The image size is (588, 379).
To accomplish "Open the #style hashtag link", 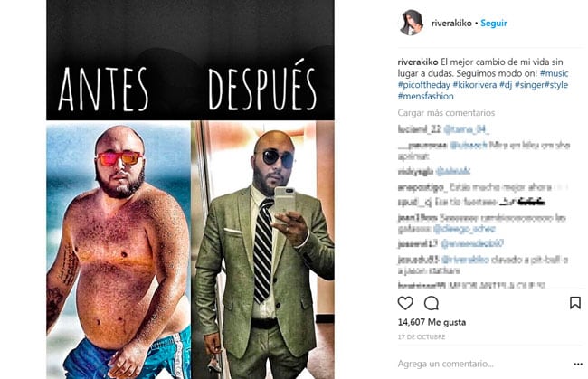I will coord(555,85).
